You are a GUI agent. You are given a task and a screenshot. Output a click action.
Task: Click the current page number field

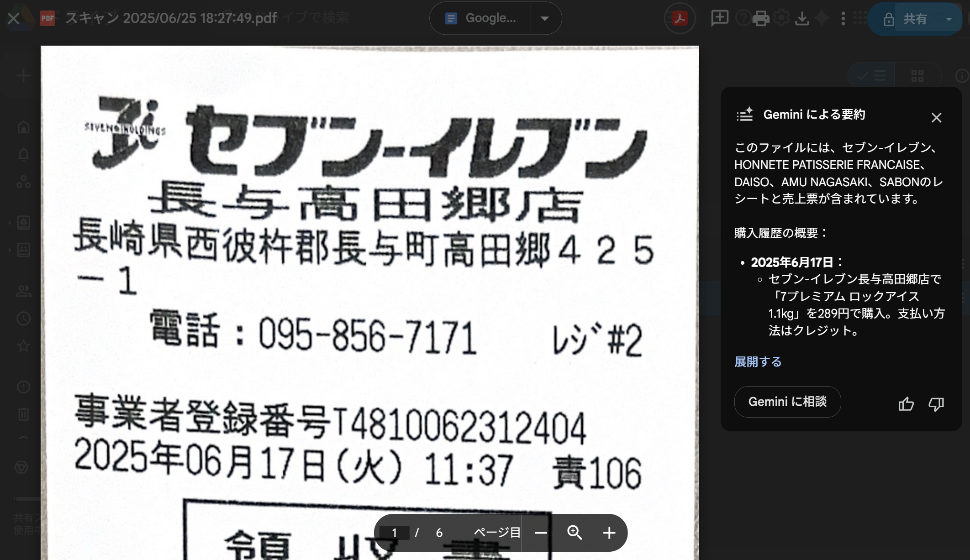pos(394,533)
